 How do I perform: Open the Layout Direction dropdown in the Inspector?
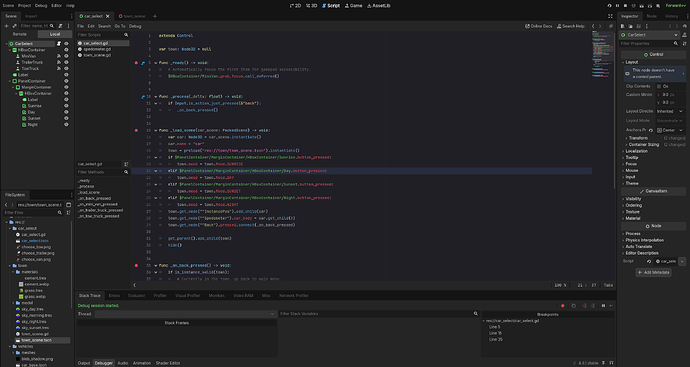tap(670, 111)
